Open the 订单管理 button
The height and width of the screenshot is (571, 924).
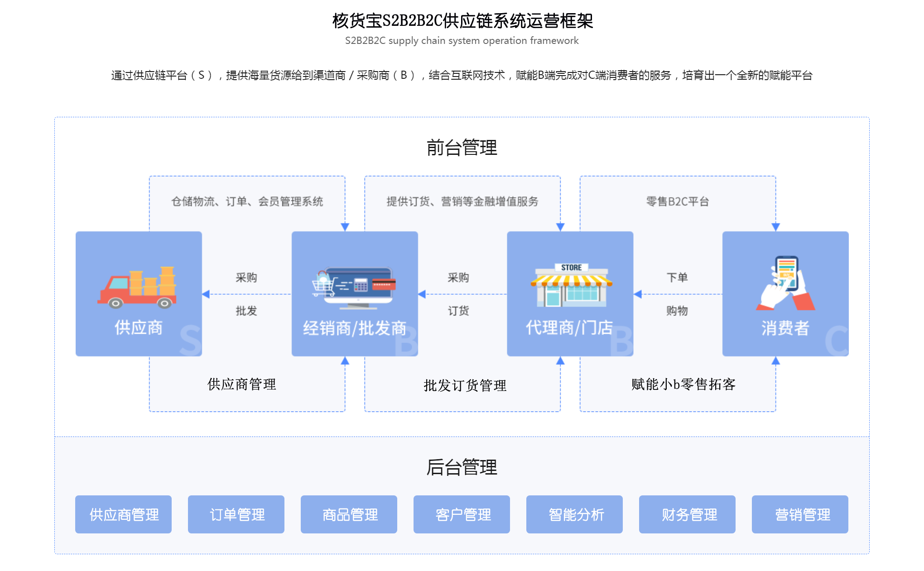[x=236, y=514]
